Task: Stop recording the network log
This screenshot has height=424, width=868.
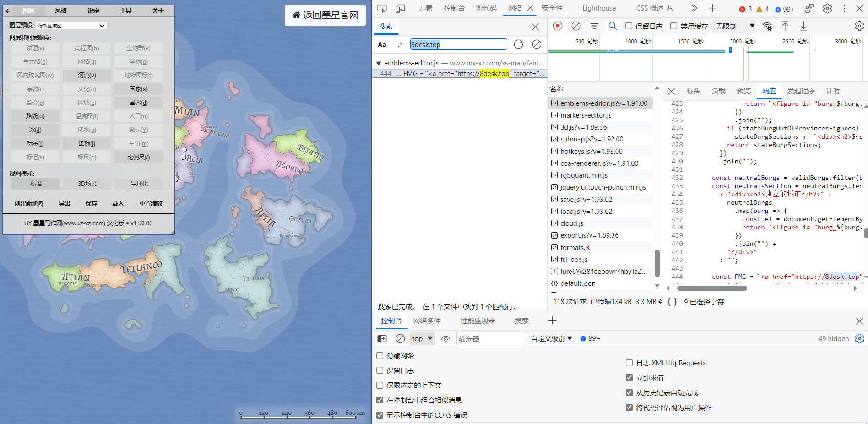Action: 558,26
